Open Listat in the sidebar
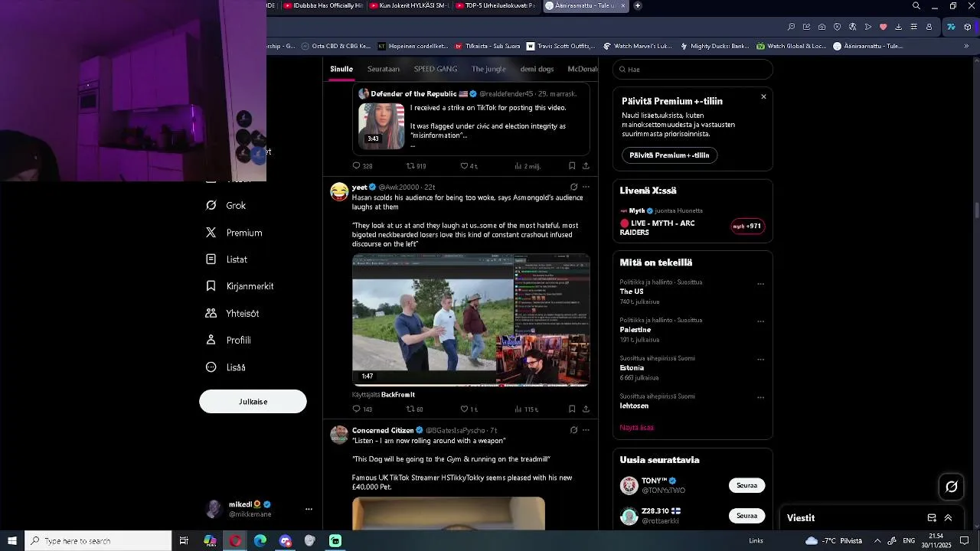The height and width of the screenshot is (551, 980). pyautogui.click(x=227, y=259)
